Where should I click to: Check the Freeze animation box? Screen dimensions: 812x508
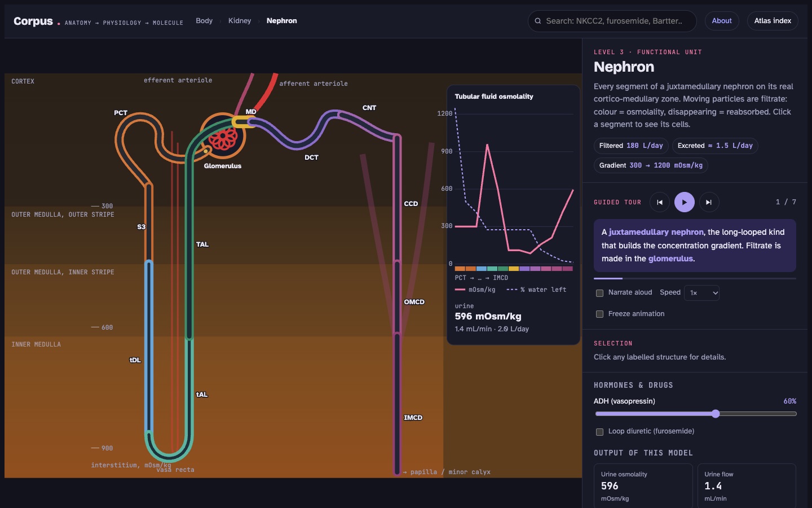pos(600,314)
